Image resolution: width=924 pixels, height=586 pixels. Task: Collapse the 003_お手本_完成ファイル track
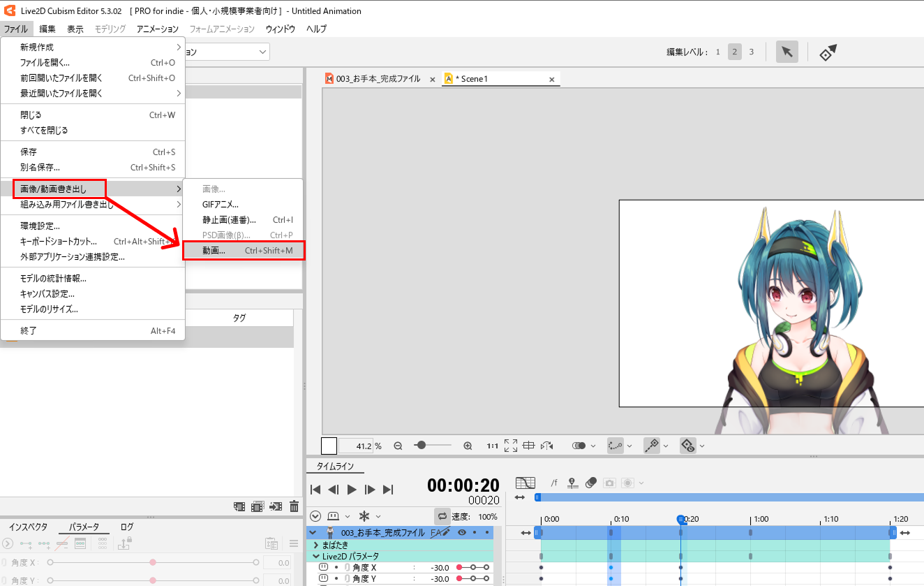point(313,532)
